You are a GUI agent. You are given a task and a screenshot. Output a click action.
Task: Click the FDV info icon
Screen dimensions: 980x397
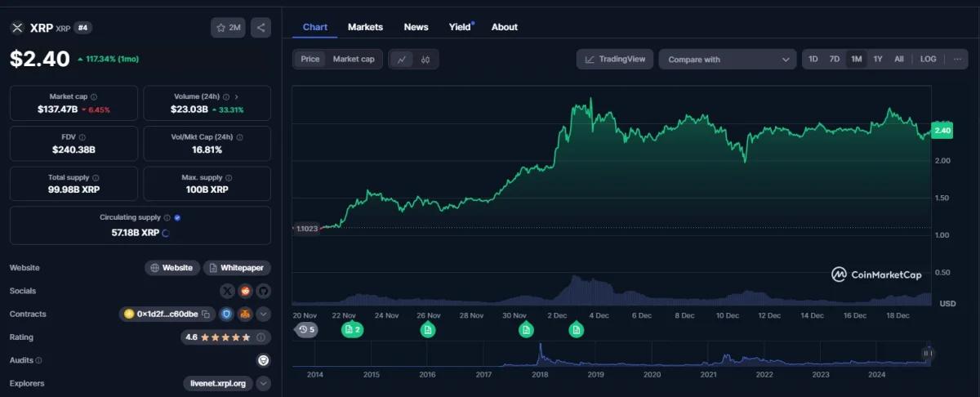82,137
